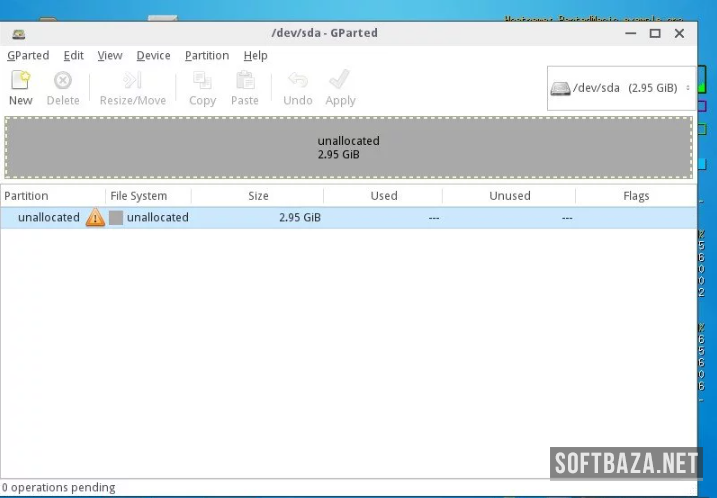Open the Partition menu
Image resolution: width=717 pixels, height=498 pixels.
(207, 56)
